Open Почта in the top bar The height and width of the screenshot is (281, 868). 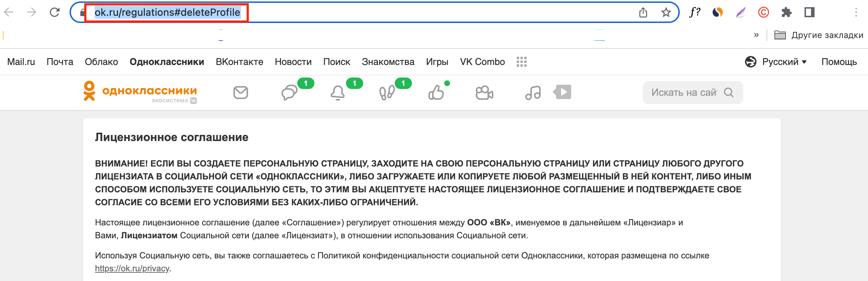click(x=60, y=62)
